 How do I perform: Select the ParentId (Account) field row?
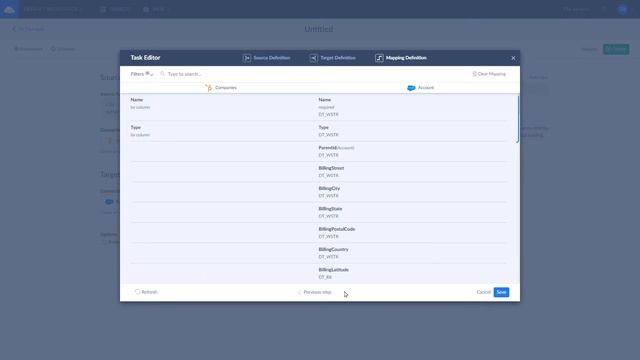click(x=412, y=151)
